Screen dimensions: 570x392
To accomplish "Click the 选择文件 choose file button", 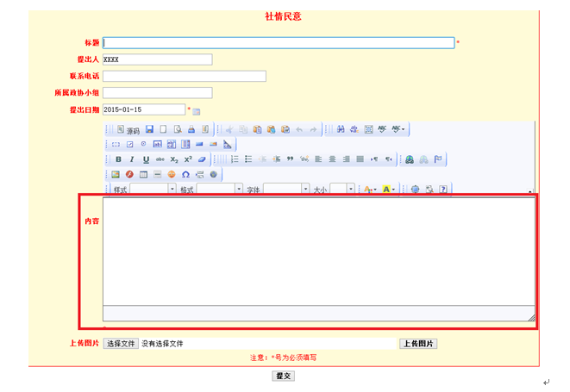I will click(121, 343).
